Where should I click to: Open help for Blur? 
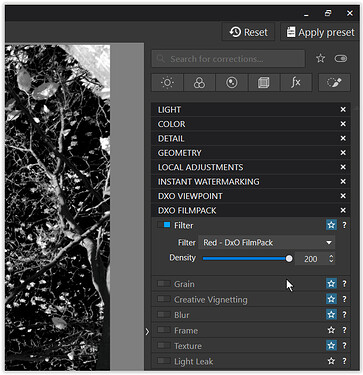344,315
